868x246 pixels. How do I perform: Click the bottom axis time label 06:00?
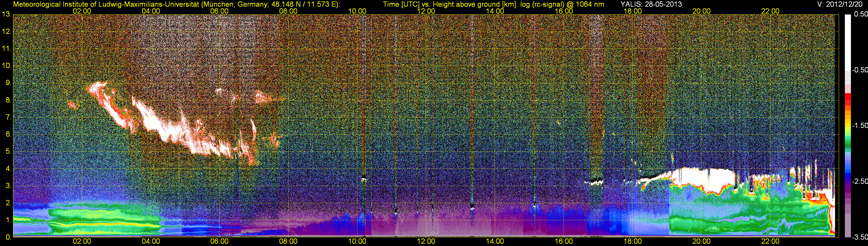[219, 241]
